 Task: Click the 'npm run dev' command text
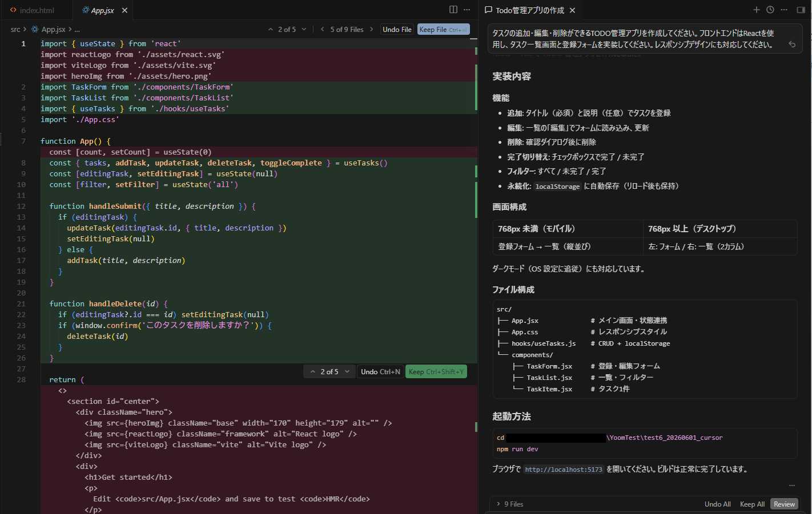pyautogui.click(x=517, y=450)
